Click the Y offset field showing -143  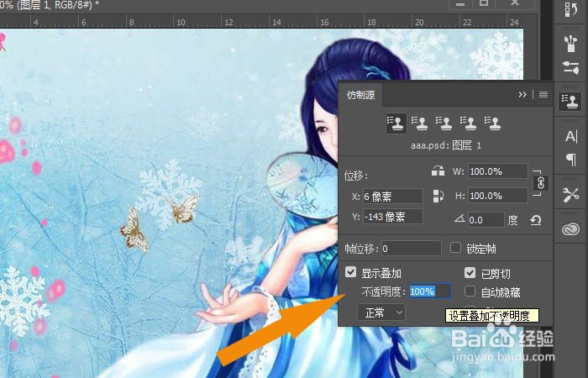tap(392, 217)
